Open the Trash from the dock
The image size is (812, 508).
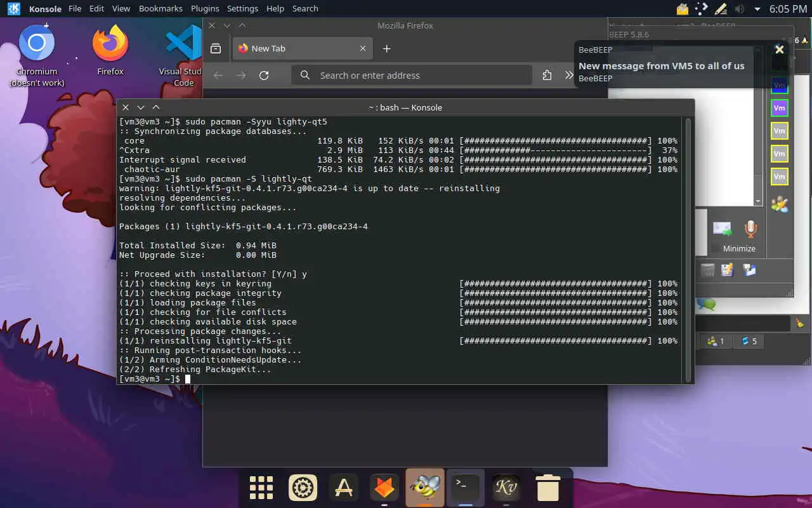[547, 488]
